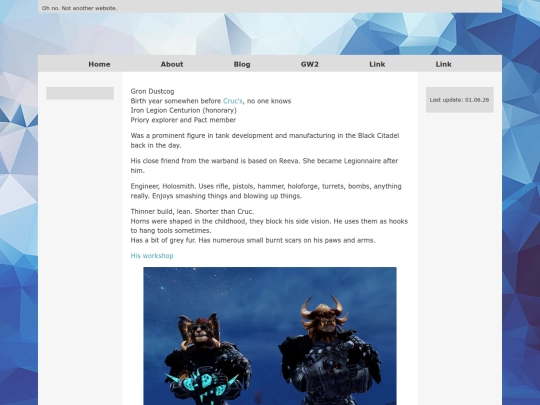This screenshot has height=405, width=540.
Task: Click 'Priory explorer and Pact member' line
Action: coord(183,120)
